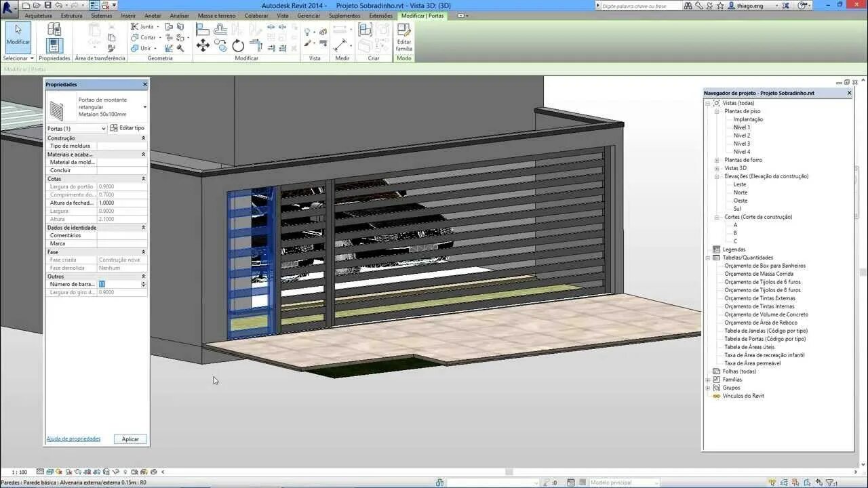Collapse the Cotas properties group
Viewport: 868px width, 488px height.
pos(143,179)
